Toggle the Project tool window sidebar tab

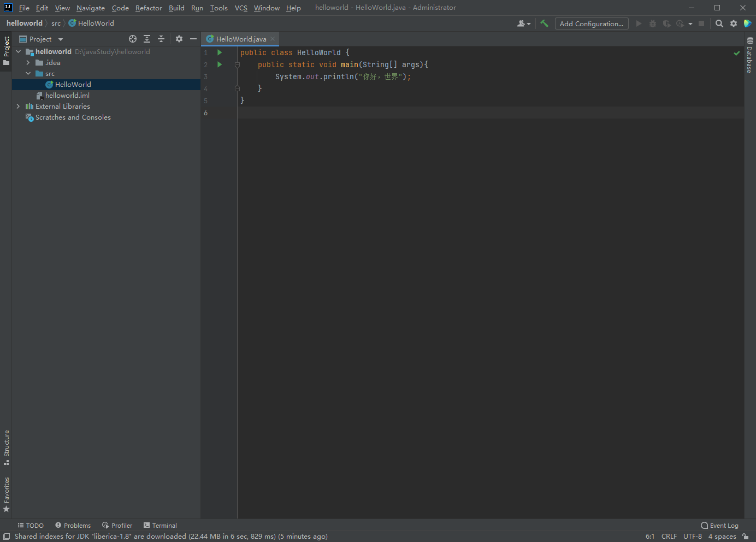tap(7, 50)
